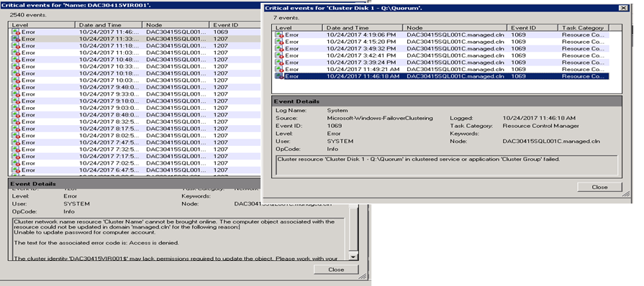Click the '10/24/2017 11:49:21 AM' date cell
This screenshot has width=644, height=286.
(363, 70)
